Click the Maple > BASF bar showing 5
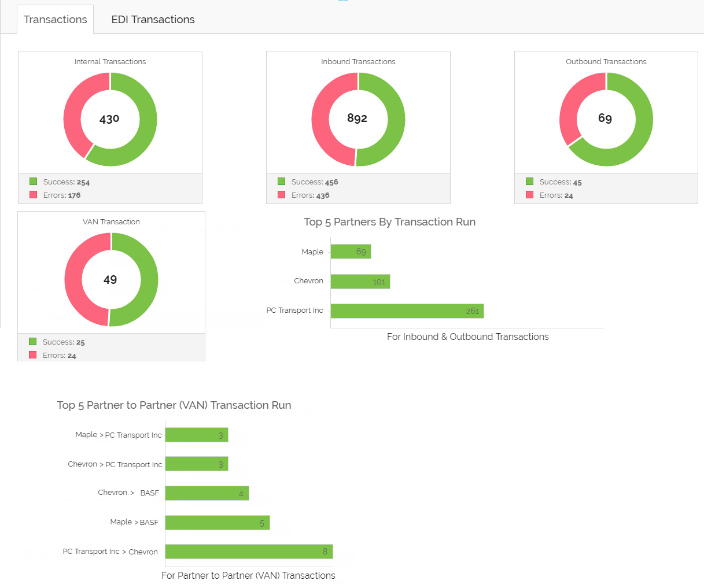Image resolution: width=704 pixels, height=588 pixels. click(x=217, y=523)
